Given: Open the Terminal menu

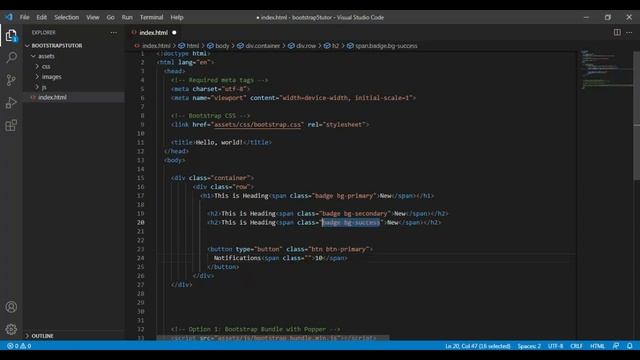Looking at the screenshot, I should click(151, 17).
